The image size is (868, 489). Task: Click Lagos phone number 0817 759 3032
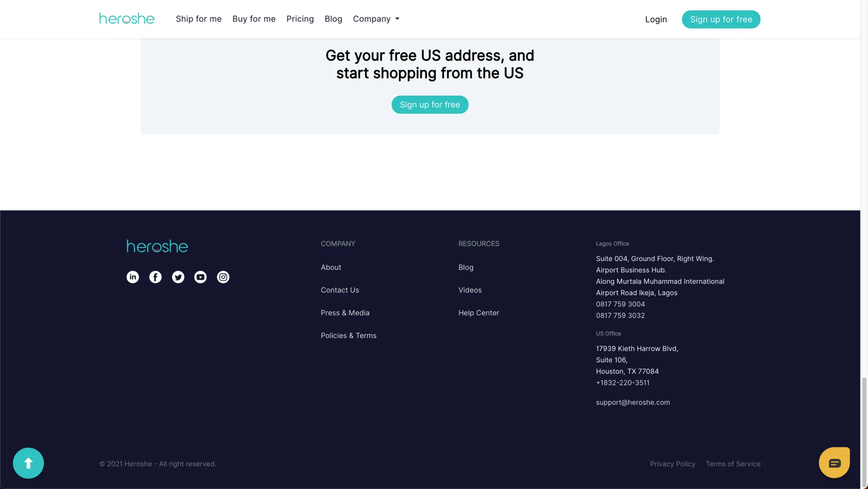(x=620, y=315)
